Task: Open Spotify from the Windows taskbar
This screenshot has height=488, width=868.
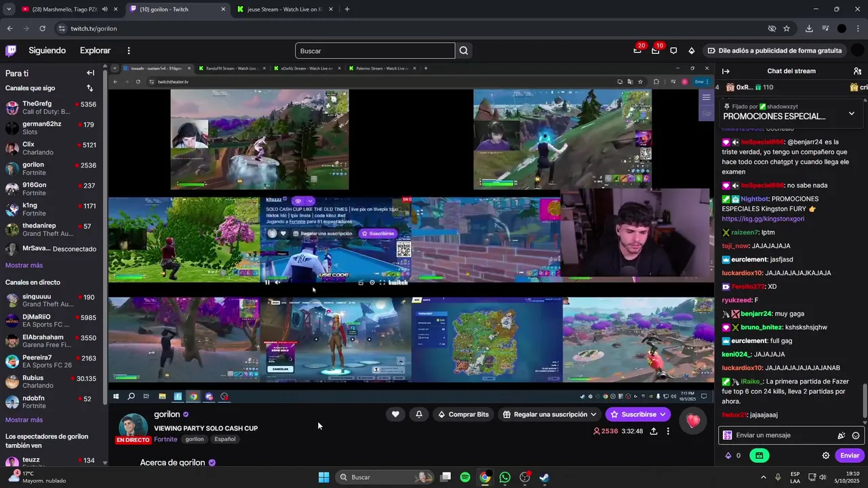Action: [x=465, y=477]
